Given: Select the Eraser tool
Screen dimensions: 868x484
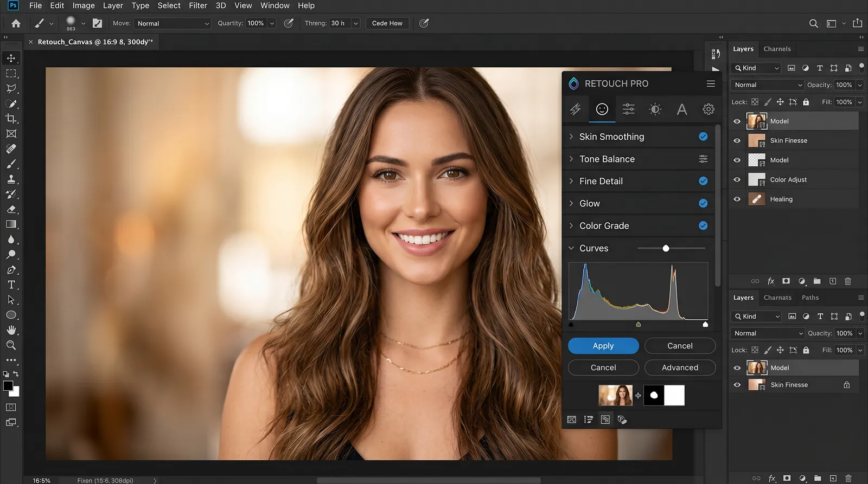Looking at the screenshot, I should (11, 209).
